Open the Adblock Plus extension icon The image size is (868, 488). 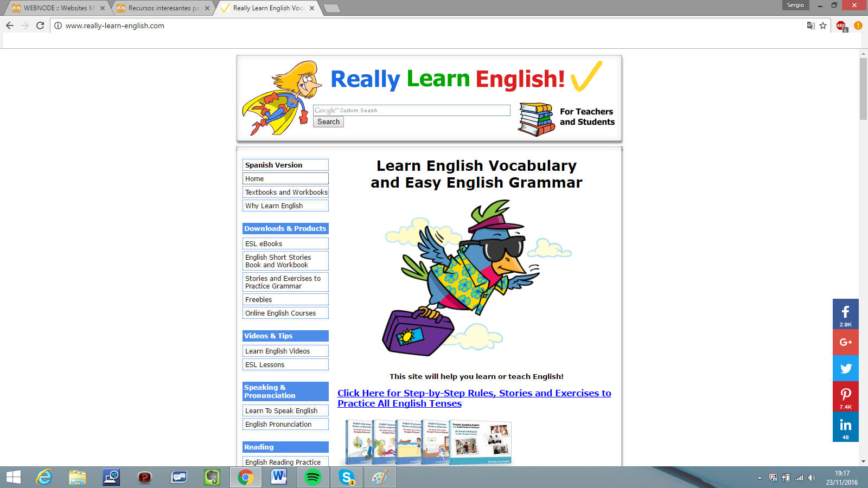point(841,25)
